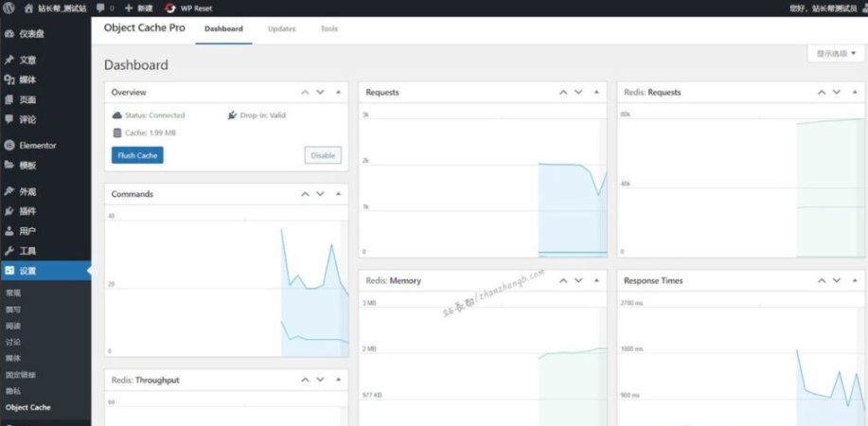Open the 仪表盘 dashboard sidebar item
Viewport: 868px width, 426px height.
point(45,34)
